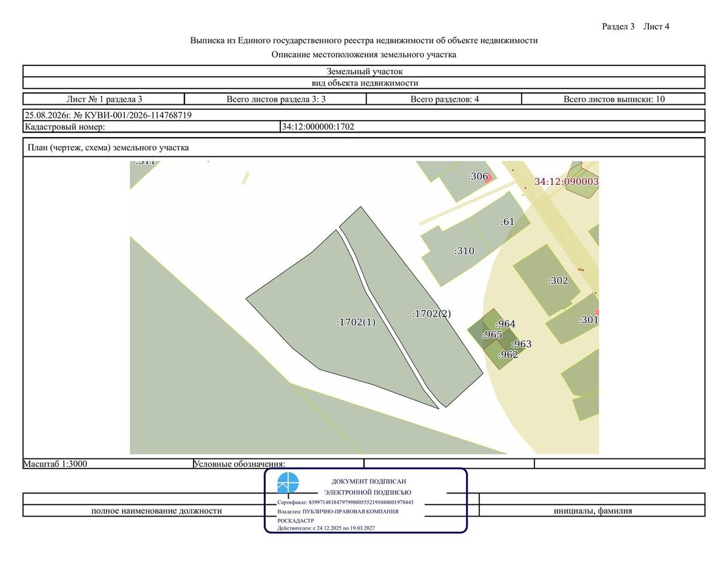Click the "вид объекта недвижимости" row
Viewport: 728px width, 562px height.
point(364,83)
